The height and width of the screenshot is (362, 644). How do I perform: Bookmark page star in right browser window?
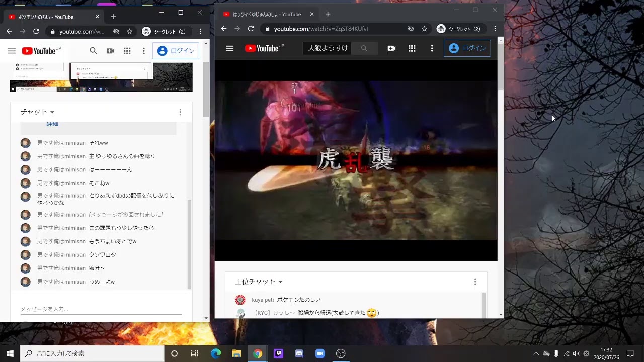(x=424, y=29)
